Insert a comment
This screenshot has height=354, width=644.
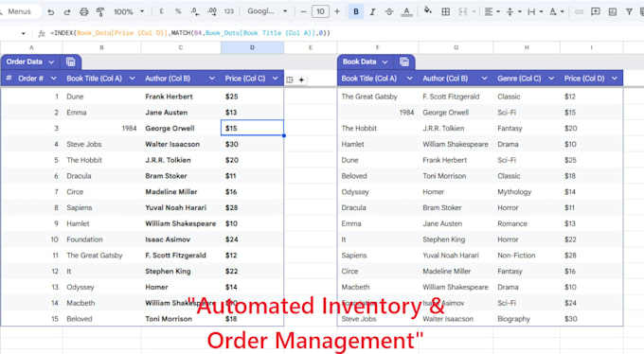click(595, 12)
